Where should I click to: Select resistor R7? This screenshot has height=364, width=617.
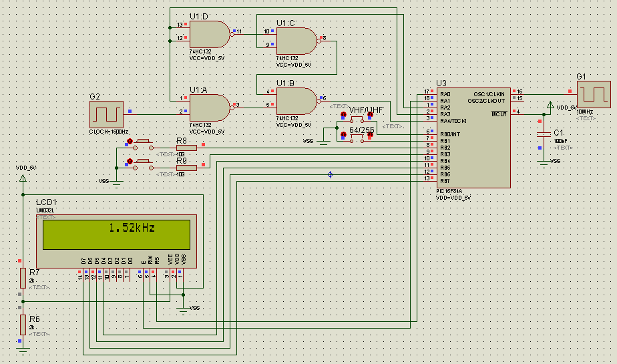[x=23, y=278]
